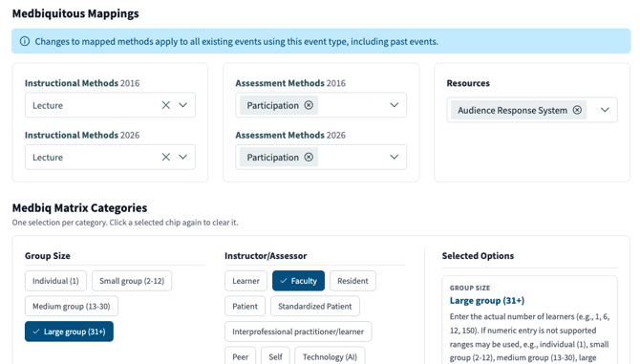Click Lecture value in Instructional Methods 2026
The height and width of the screenshot is (364, 640).
48,157
